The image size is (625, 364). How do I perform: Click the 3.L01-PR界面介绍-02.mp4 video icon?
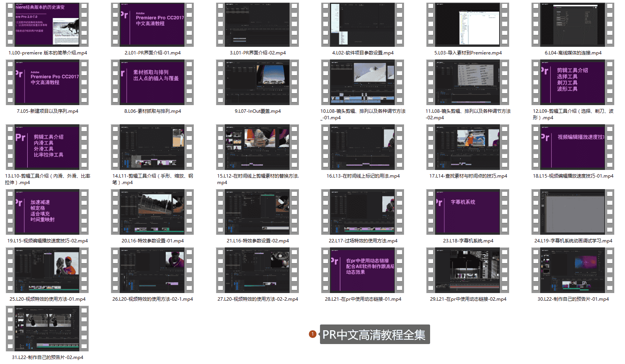click(257, 25)
